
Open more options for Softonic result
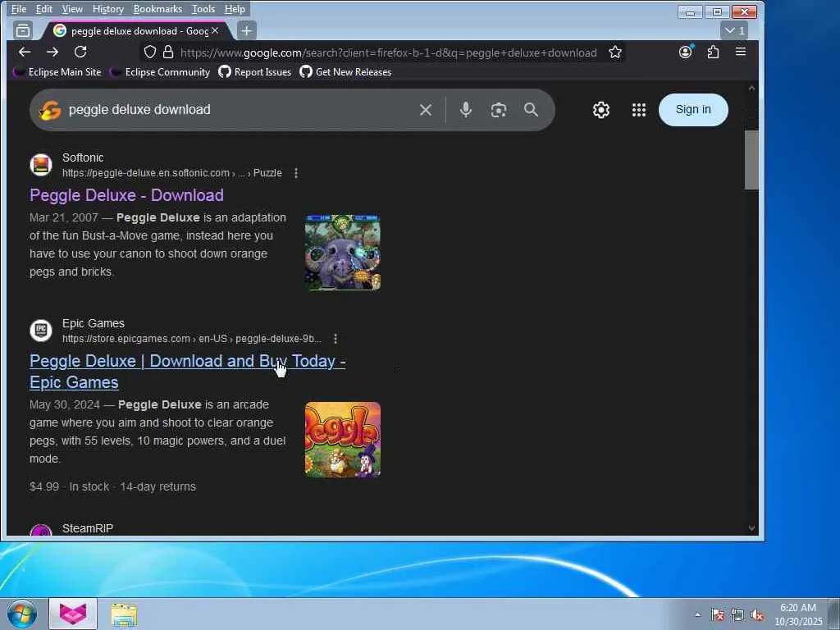click(295, 173)
